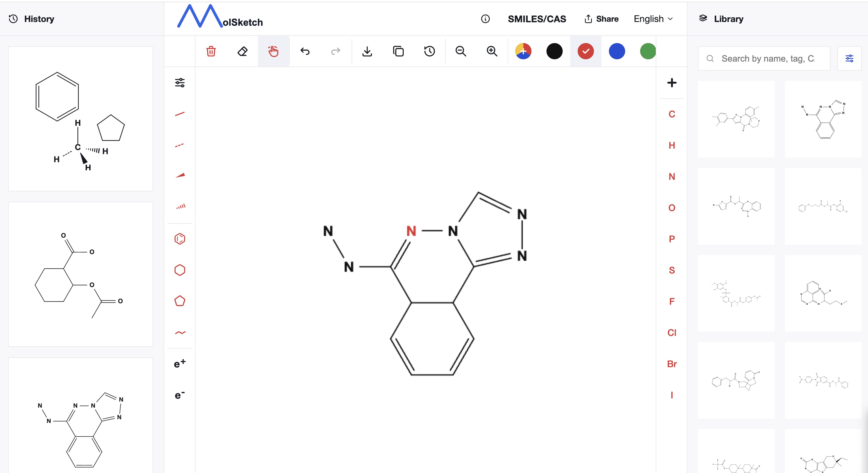Select the black color swatch

coord(554,51)
